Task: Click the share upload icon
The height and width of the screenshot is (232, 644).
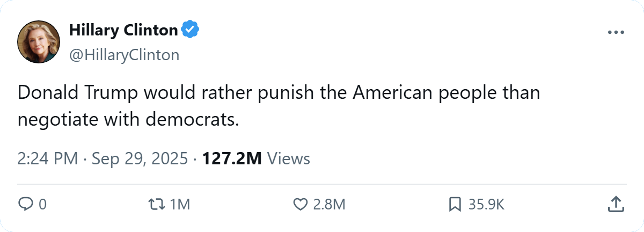Action: pyautogui.click(x=616, y=204)
